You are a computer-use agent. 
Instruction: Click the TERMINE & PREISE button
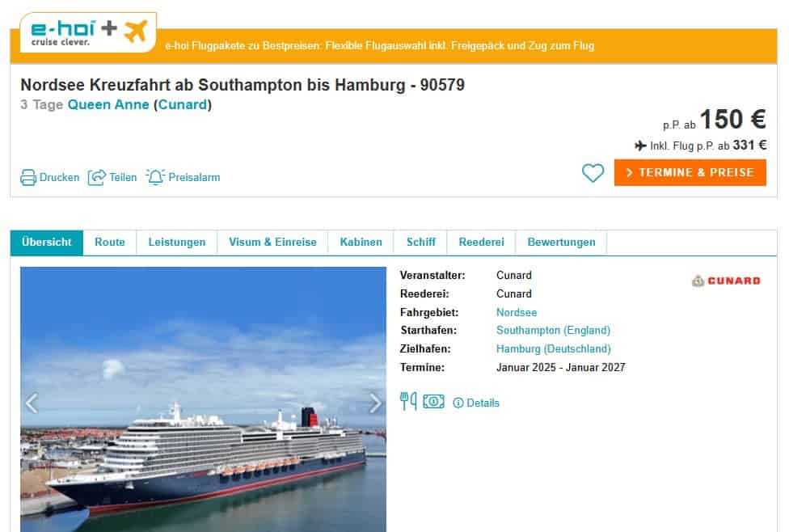pyautogui.click(x=690, y=173)
